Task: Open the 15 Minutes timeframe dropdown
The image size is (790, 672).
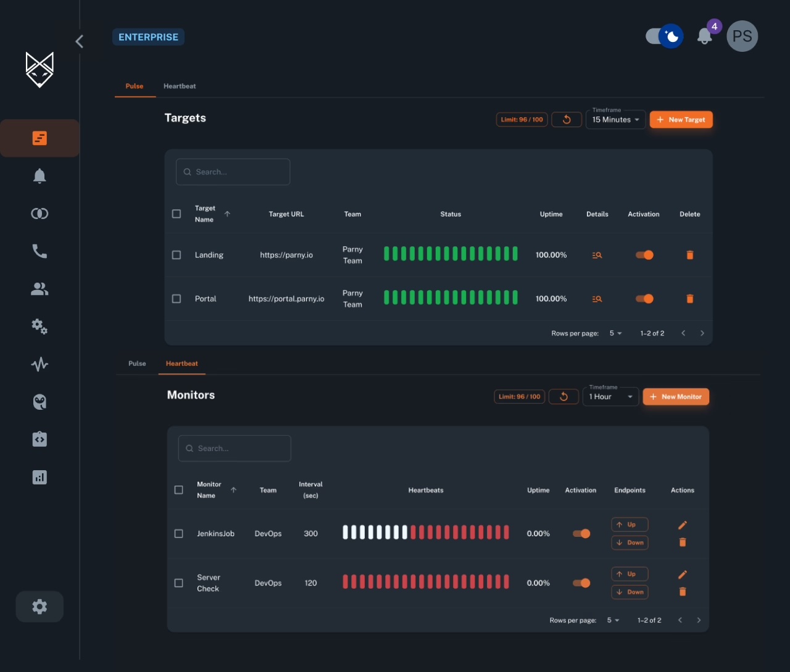Action: click(x=615, y=120)
